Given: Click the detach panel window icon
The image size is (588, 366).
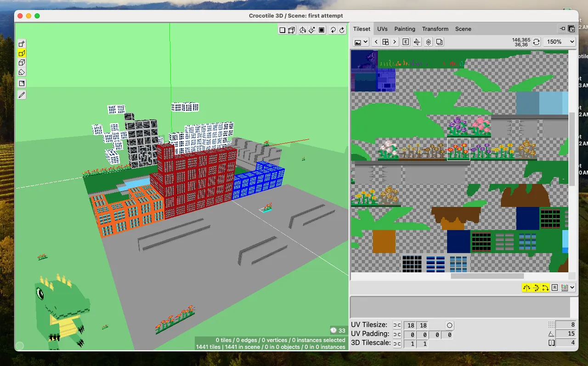Looking at the screenshot, I should 571,29.
